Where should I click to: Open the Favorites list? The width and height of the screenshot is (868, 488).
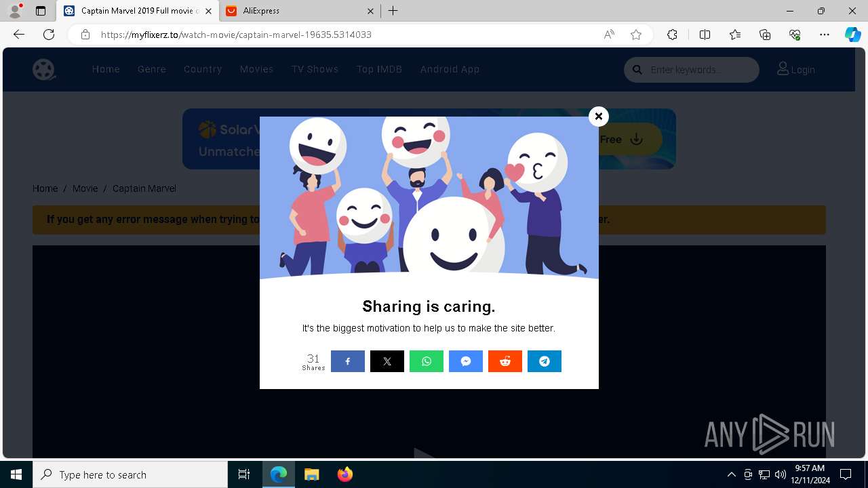pos(735,35)
